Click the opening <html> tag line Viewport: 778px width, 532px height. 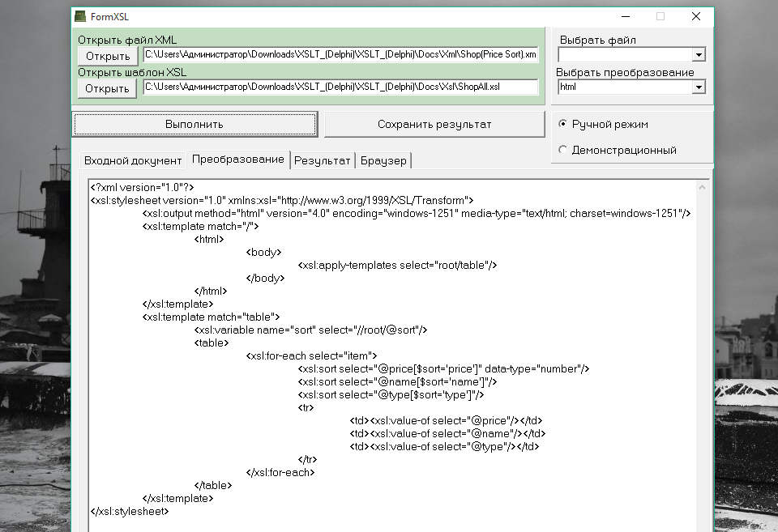209,239
